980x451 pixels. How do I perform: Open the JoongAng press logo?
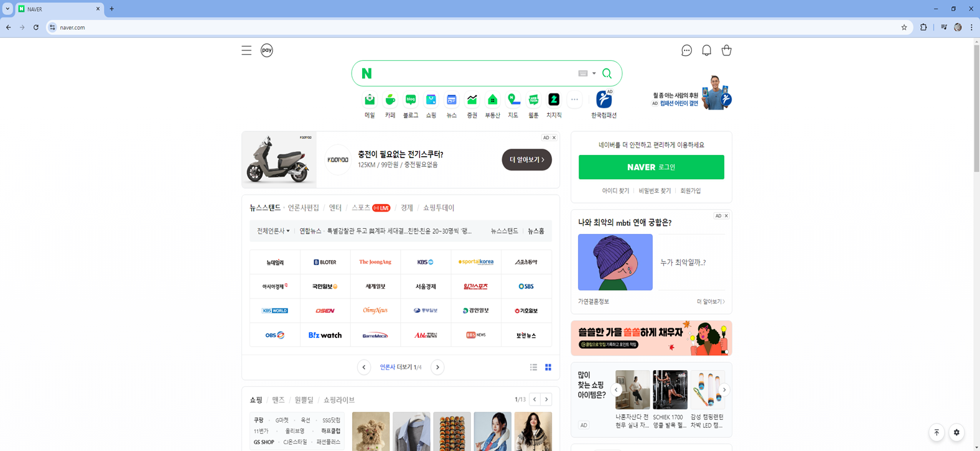click(375, 263)
